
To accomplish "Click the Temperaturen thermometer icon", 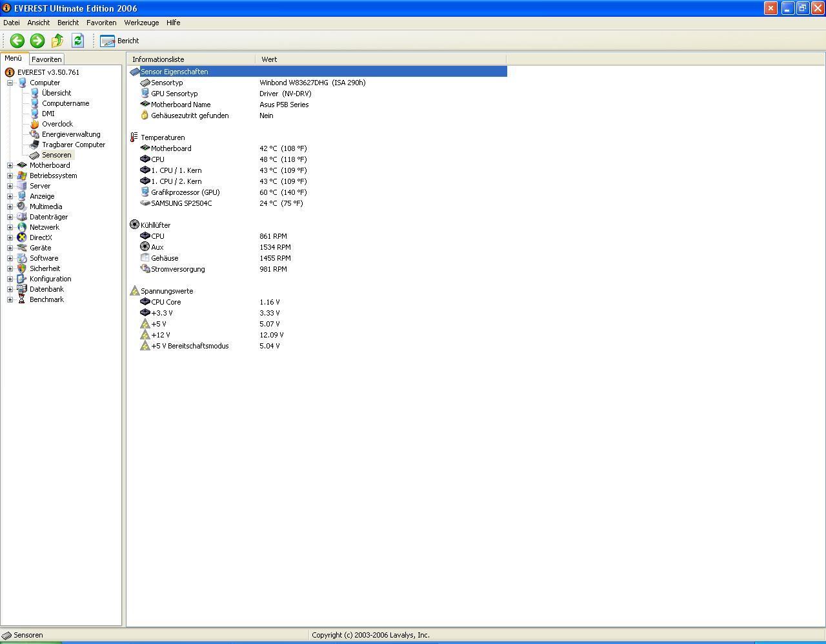I will coord(134,137).
